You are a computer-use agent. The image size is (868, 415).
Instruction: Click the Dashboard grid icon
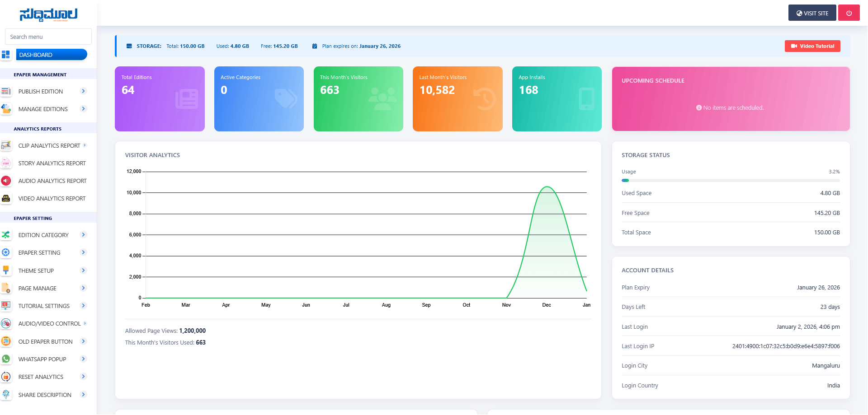point(6,55)
